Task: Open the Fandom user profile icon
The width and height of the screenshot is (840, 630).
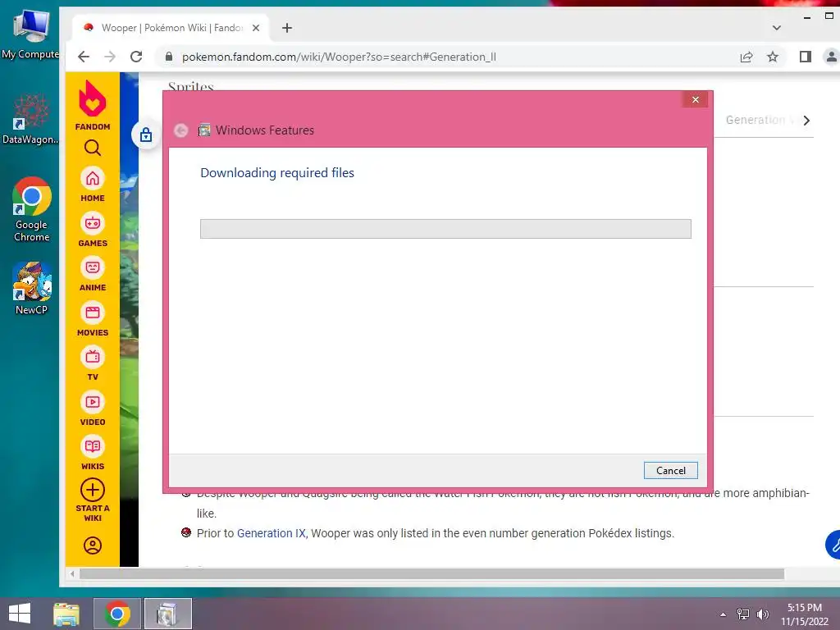Action: click(x=92, y=546)
